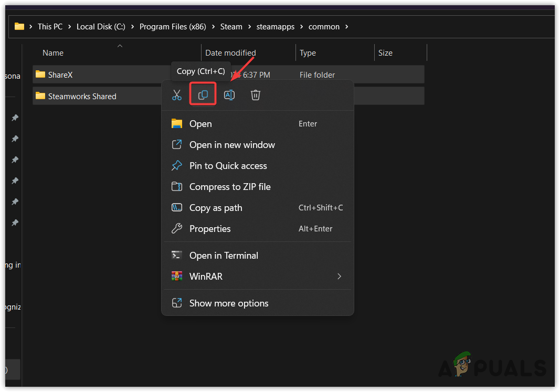Select Compress to ZIP file
Screen dimensions: 560x392
click(x=230, y=187)
